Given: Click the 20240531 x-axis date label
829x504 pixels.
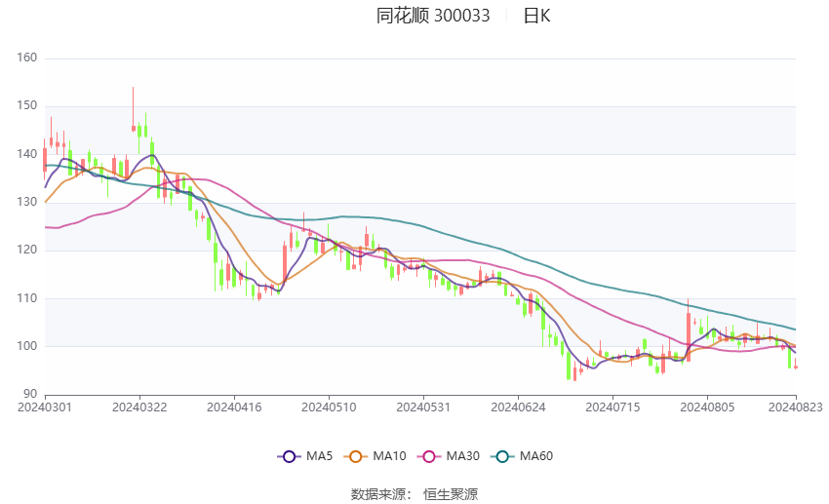Looking at the screenshot, I should coord(423,407).
